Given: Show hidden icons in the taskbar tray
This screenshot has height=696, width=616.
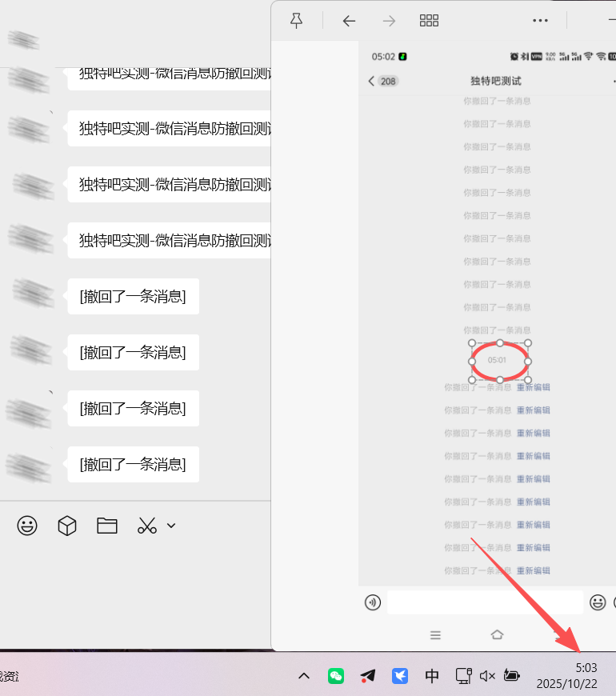Looking at the screenshot, I should coord(304,676).
